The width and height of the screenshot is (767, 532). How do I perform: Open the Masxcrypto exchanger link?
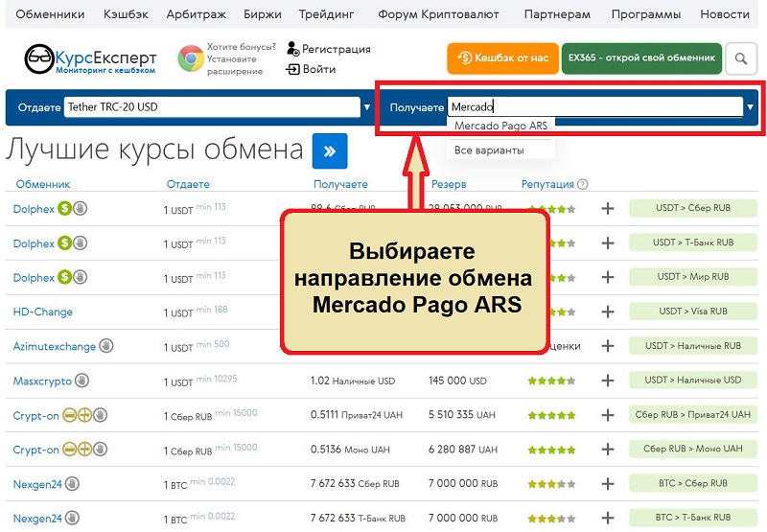pos(42,381)
